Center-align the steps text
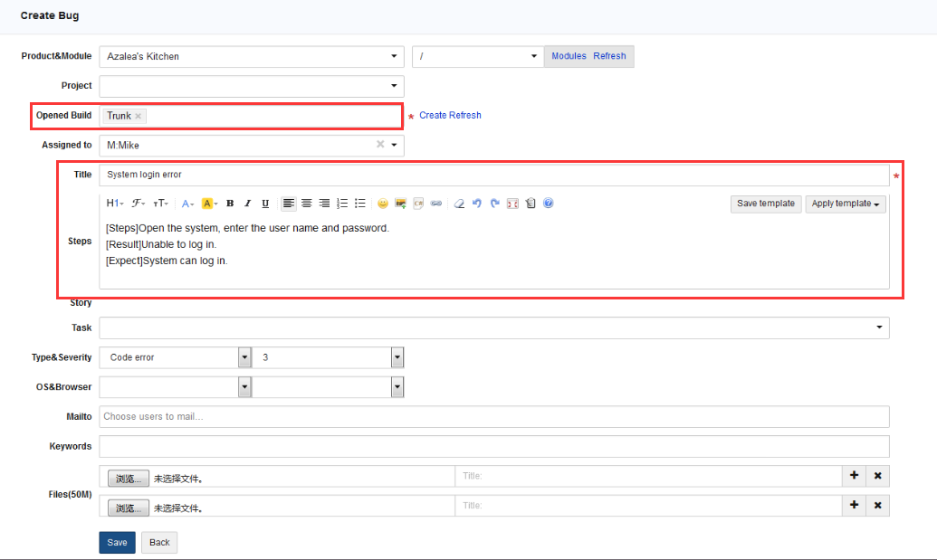The width and height of the screenshot is (937, 560). tap(306, 204)
